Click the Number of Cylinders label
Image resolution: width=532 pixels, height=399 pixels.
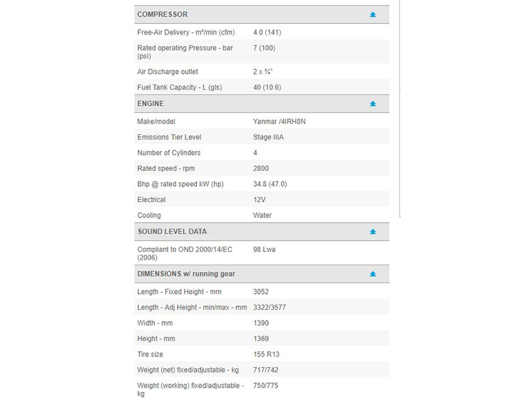(169, 153)
